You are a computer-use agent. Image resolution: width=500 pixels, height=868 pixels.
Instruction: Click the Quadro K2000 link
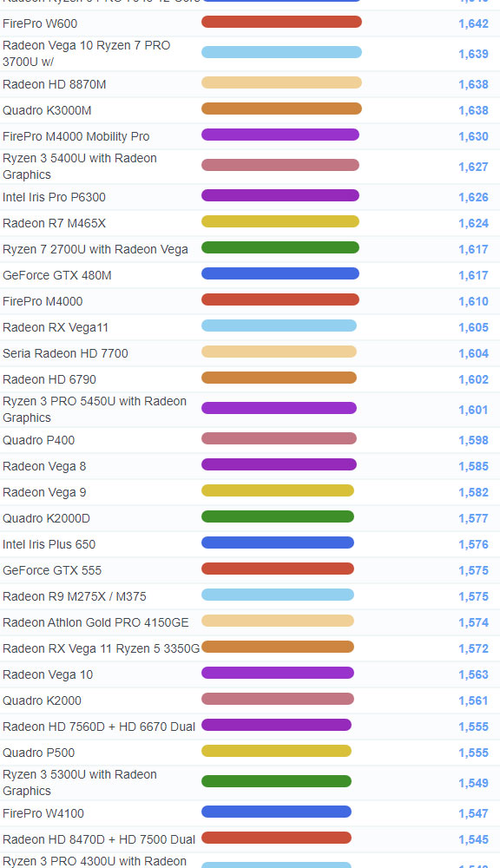(42, 700)
